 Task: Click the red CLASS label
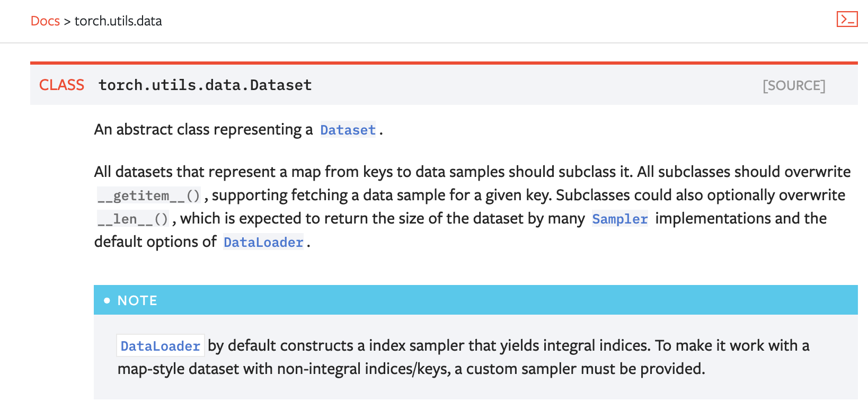(x=61, y=85)
